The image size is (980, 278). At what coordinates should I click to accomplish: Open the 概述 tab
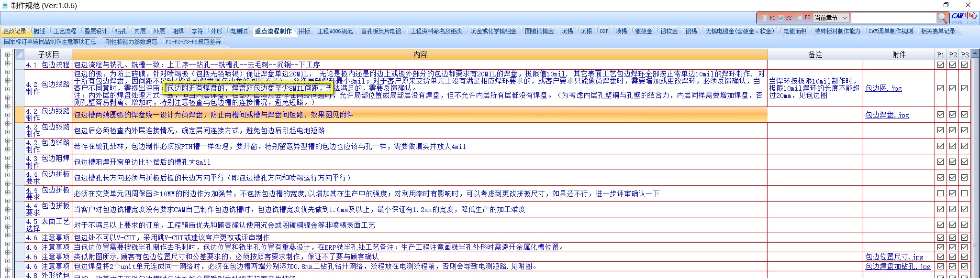tap(40, 31)
